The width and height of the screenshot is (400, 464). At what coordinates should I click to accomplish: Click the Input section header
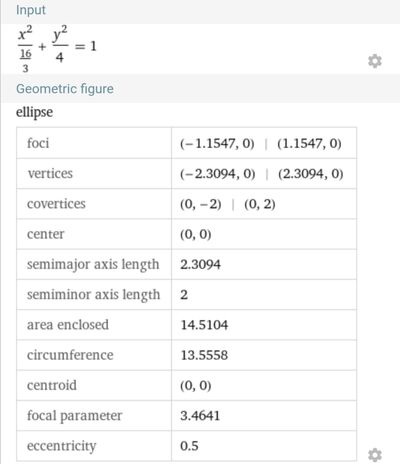coord(31,10)
